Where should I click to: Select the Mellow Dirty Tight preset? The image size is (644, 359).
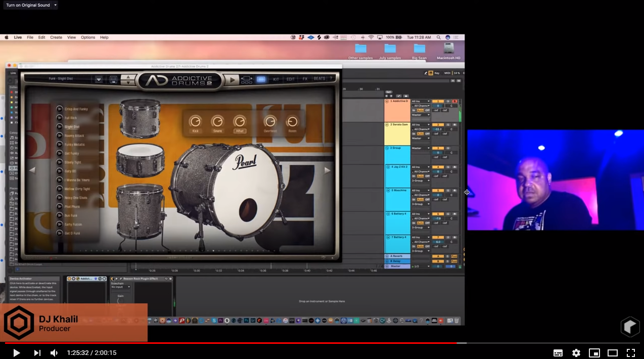tap(77, 189)
